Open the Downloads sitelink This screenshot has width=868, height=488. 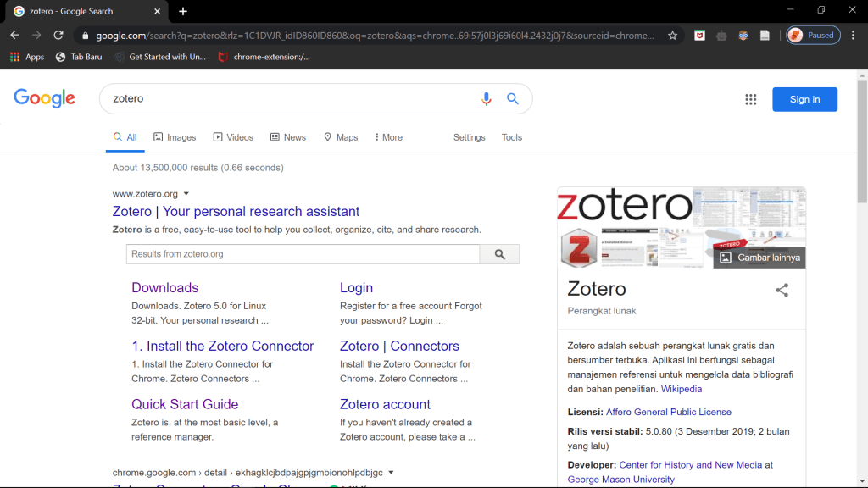164,288
